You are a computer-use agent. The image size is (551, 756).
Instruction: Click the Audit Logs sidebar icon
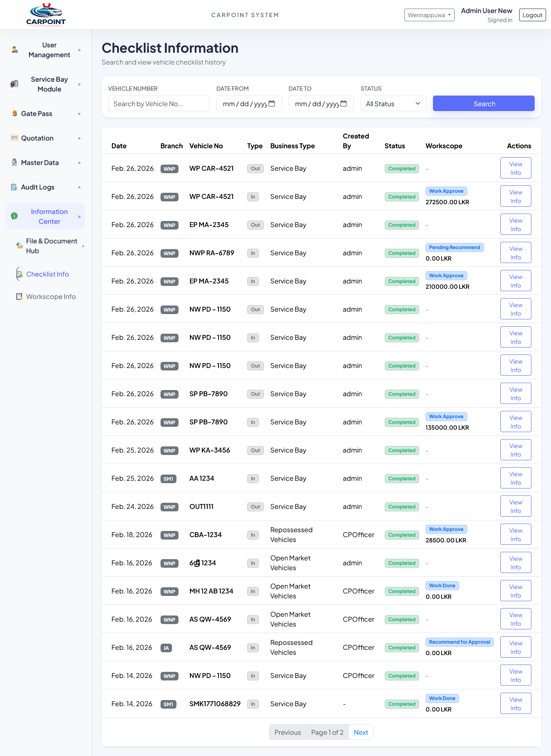click(14, 187)
